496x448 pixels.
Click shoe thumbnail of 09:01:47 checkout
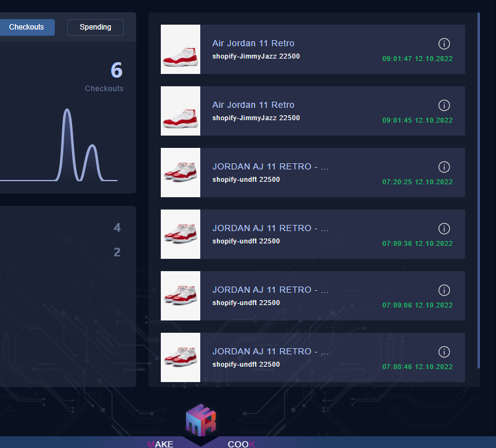pos(181,49)
